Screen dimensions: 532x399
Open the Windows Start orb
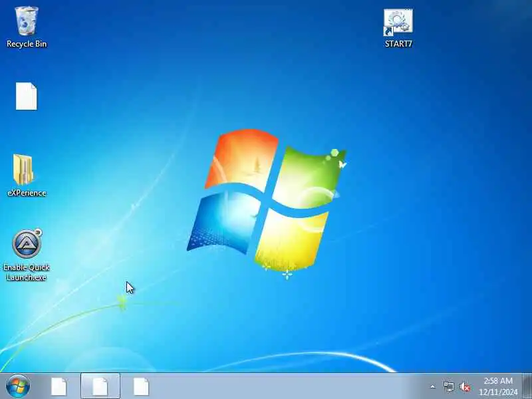18,386
